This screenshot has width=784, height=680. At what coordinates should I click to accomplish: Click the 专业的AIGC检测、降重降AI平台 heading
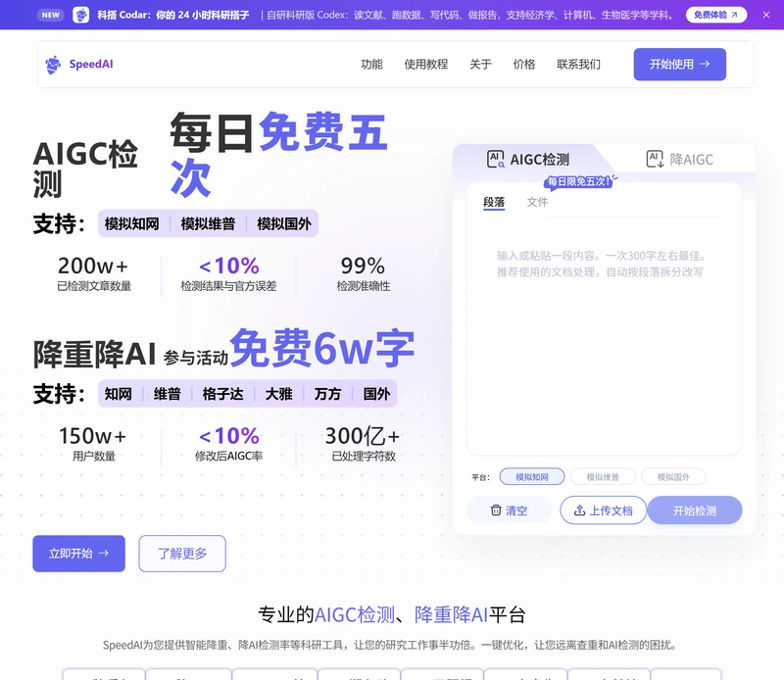point(391,614)
